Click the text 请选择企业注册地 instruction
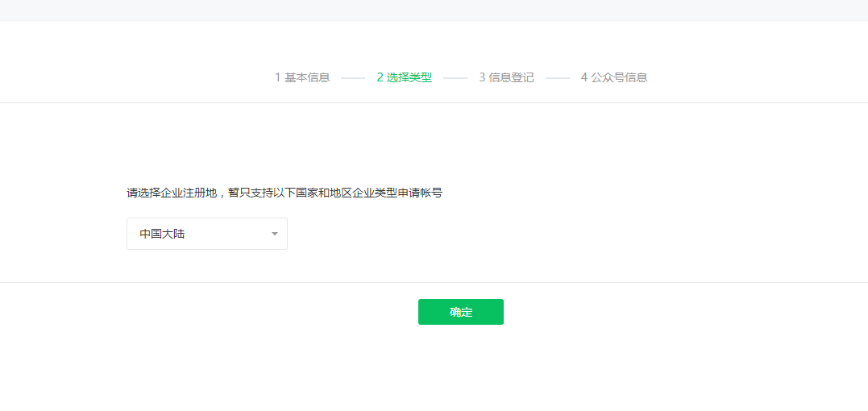The height and width of the screenshot is (411, 868). (284, 193)
